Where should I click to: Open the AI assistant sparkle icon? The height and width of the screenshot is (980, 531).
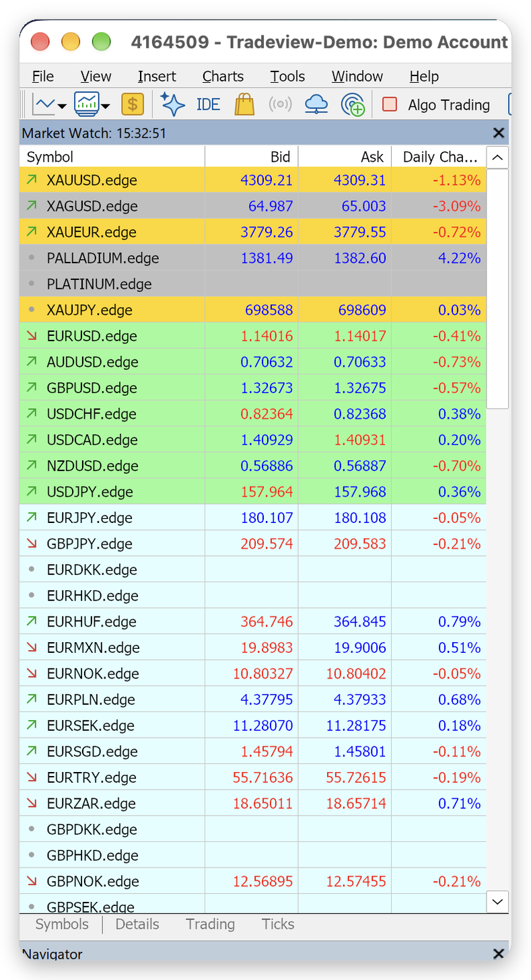172,104
